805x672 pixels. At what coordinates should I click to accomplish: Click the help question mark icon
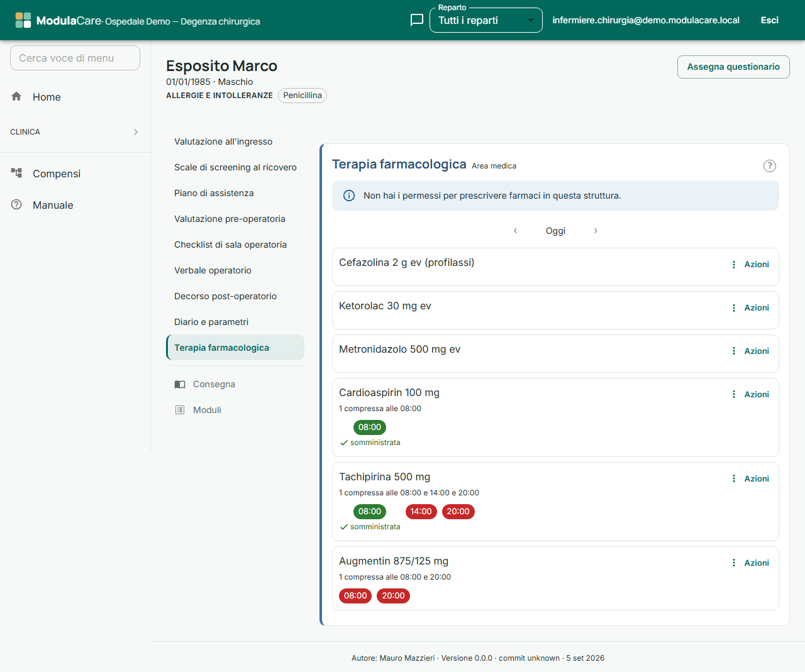770,166
